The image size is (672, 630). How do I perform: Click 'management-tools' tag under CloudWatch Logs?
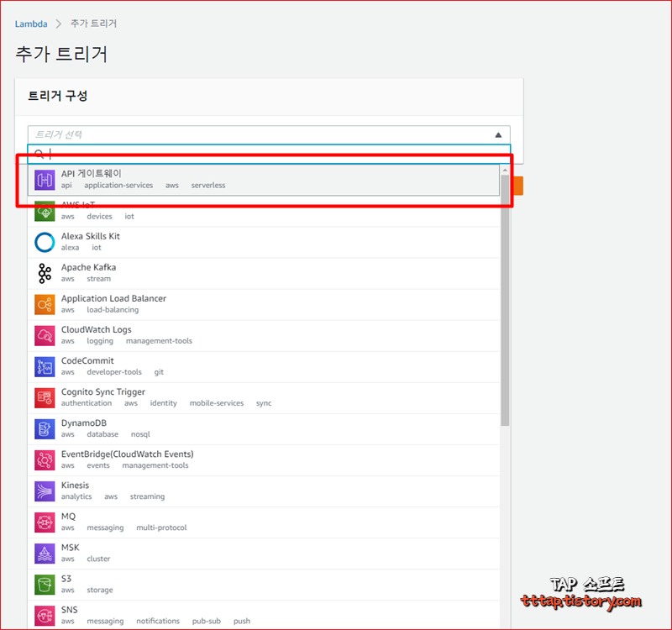point(159,341)
